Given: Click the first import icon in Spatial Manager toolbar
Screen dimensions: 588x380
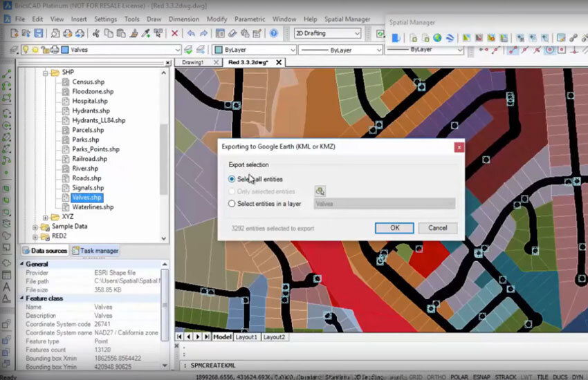Looking at the screenshot, I should 413,38.
